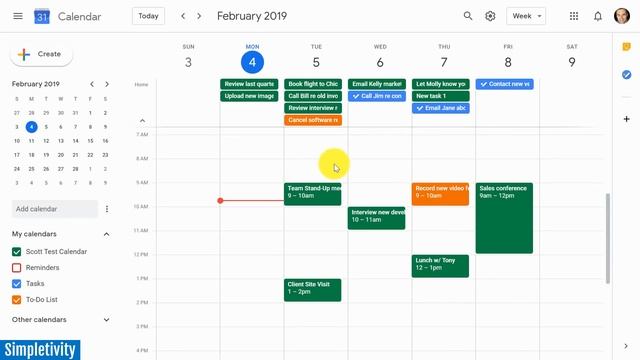Open Google Keep side panel icon
The image size is (640, 360).
627,47
